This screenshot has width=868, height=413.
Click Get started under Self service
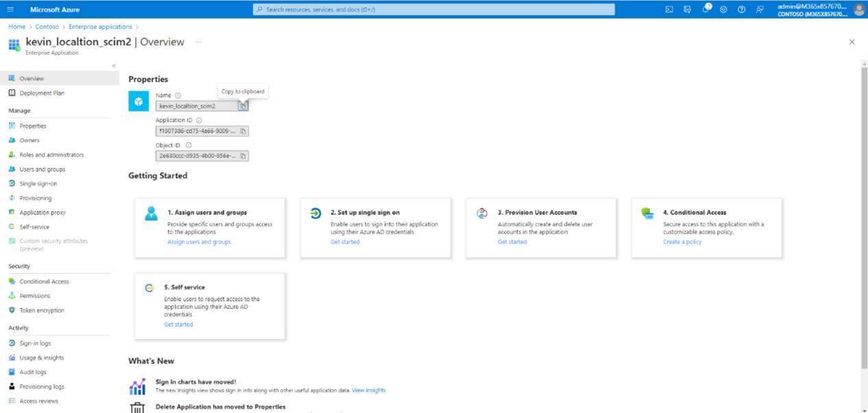click(178, 325)
